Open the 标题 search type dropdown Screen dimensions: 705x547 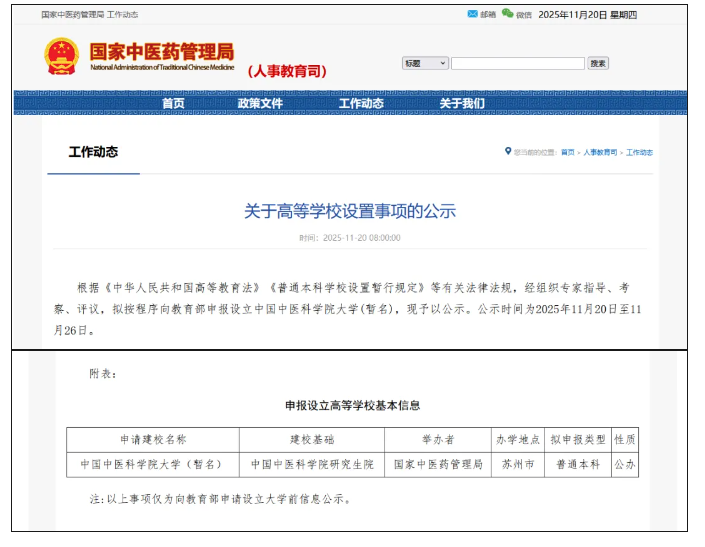pyautogui.click(x=424, y=63)
